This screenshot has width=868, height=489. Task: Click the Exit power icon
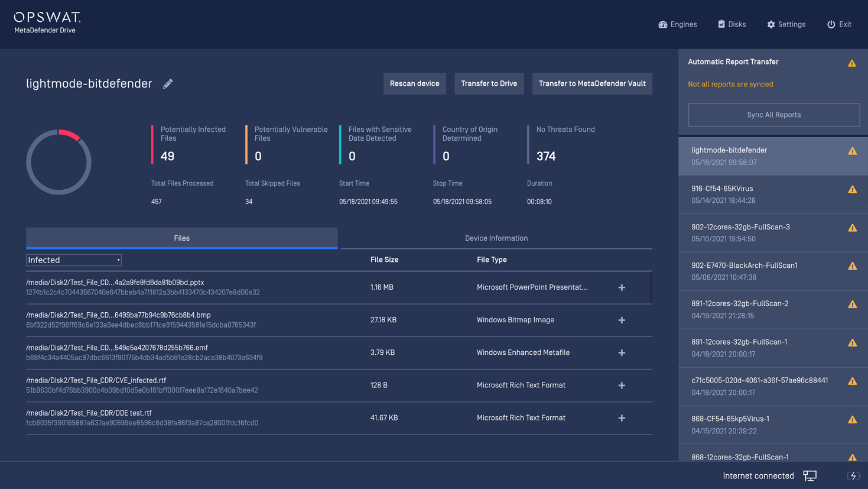[x=831, y=24]
